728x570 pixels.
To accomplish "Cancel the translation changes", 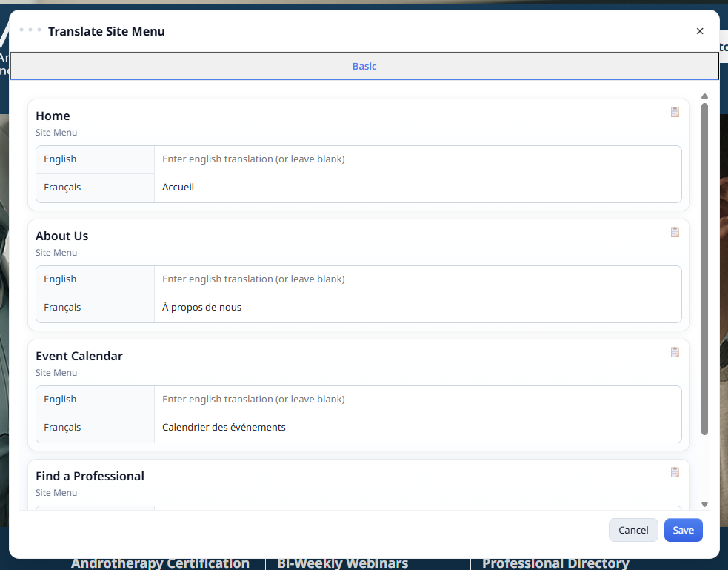I will [x=633, y=530].
